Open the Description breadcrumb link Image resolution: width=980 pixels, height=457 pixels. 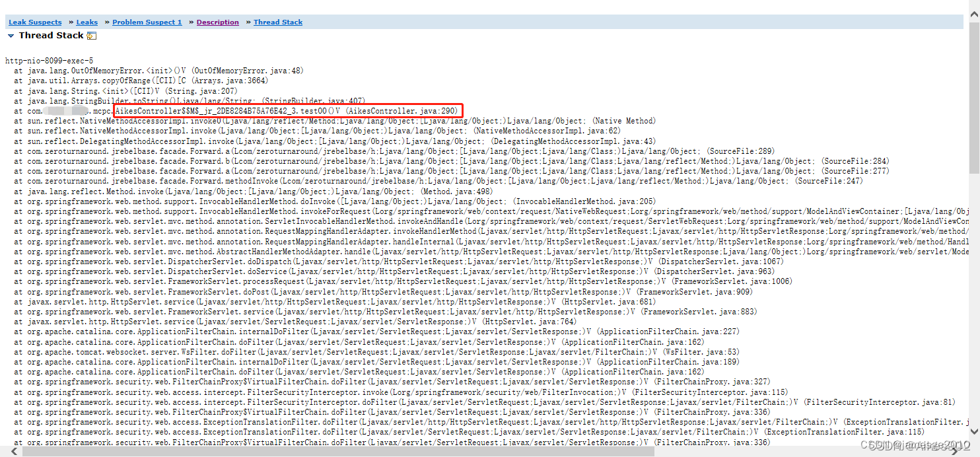coord(217,22)
